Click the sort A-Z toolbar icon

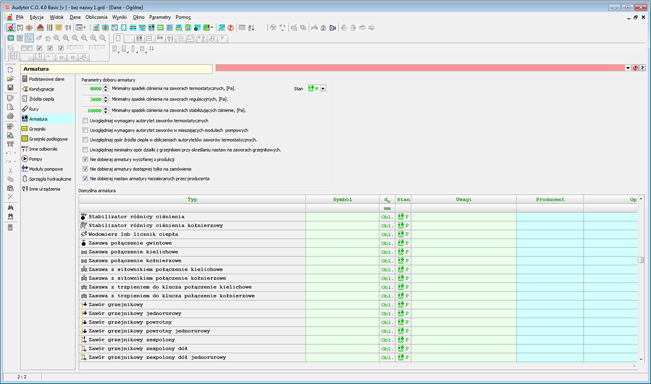click(251, 27)
